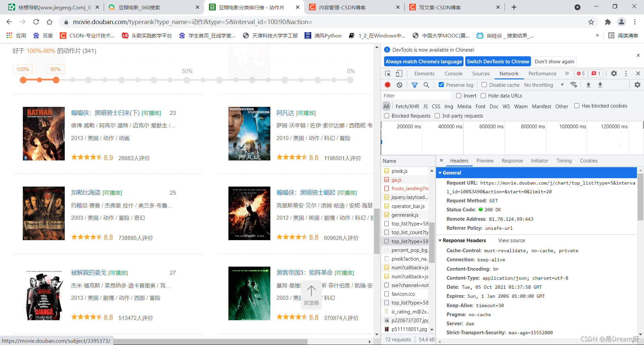Viewport: 644px width, 345px height.
Task: Open the tab search dropdown
Action: (x=577, y=7)
